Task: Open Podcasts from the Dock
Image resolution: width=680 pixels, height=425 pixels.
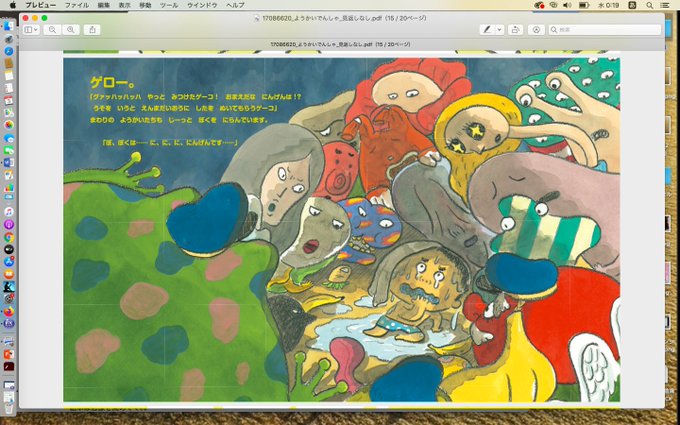Action: (9, 224)
